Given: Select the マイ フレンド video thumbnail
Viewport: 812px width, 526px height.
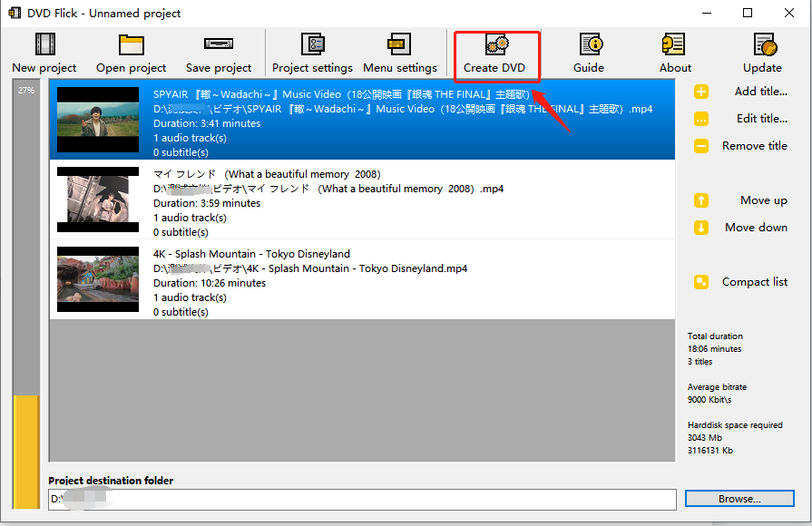Looking at the screenshot, I should click(98, 200).
